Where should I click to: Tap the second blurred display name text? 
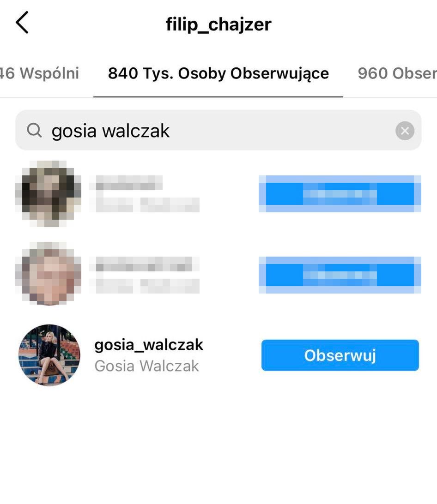point(144,285)
